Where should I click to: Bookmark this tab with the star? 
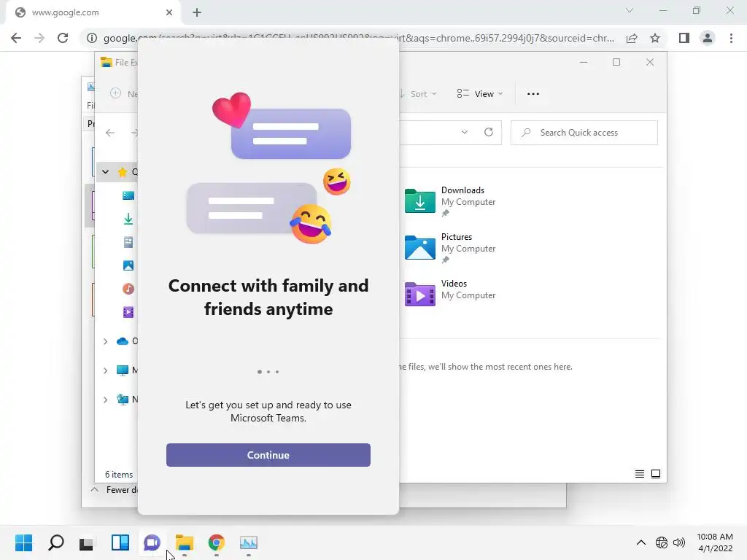tap(655, 38)
